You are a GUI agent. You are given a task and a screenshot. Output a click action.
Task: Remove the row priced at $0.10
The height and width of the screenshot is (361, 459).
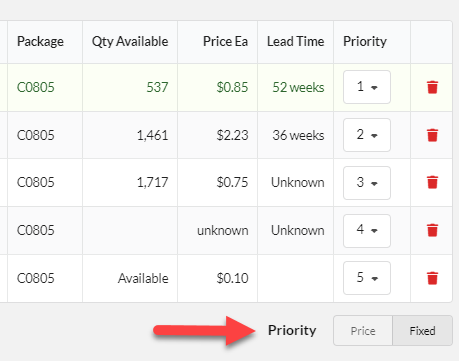coord(432,278)
